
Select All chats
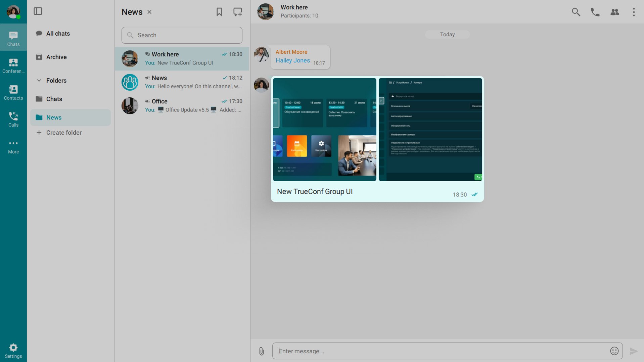coord(71,34)
